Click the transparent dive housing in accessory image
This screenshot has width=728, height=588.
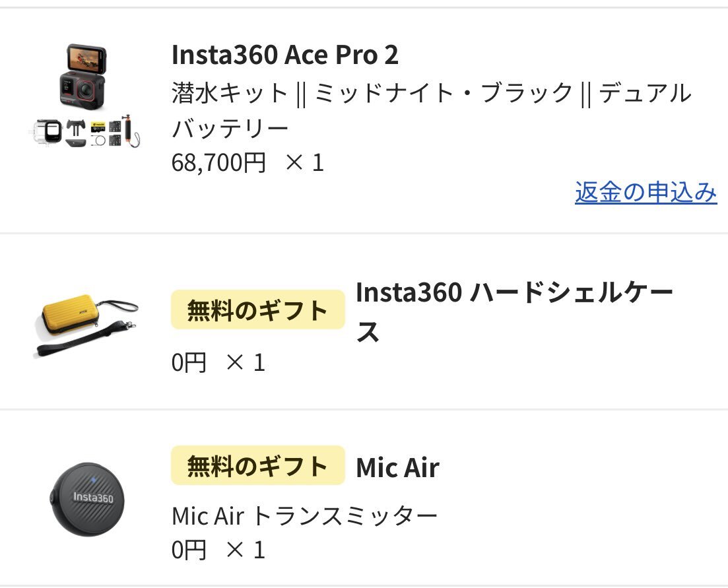49,132
